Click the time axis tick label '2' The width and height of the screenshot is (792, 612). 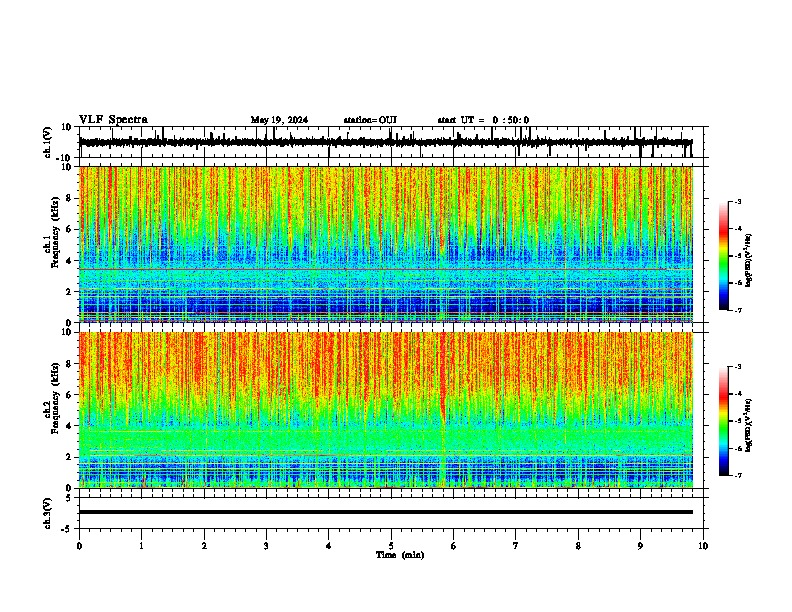pos(204,545)
